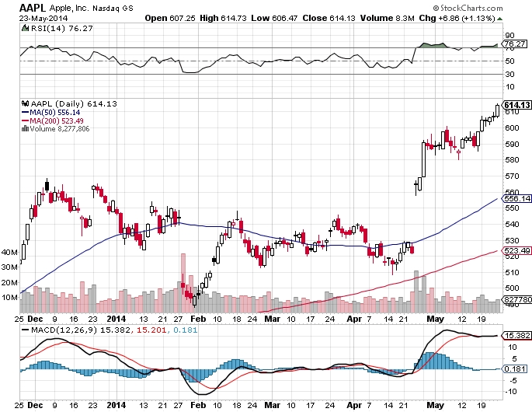Click 'Mar' on the price chart date axis
Viewport: 532px width, 412px height.
273,319
